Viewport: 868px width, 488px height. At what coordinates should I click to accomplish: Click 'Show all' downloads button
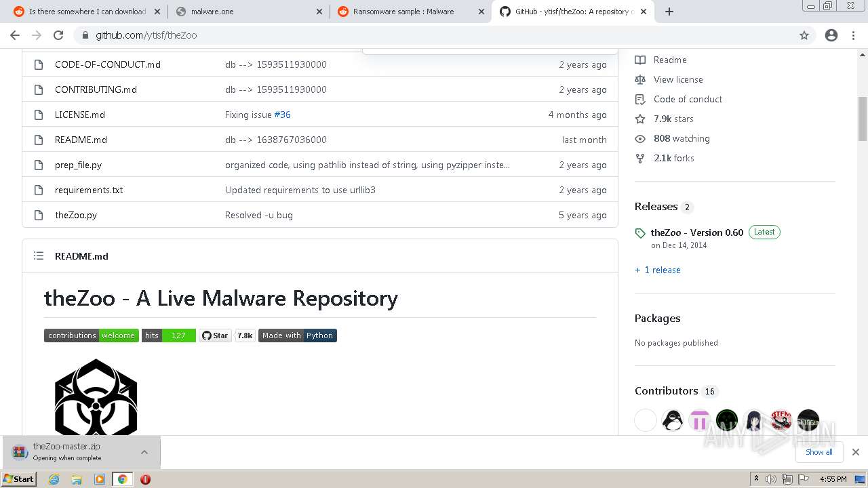point(818,452)
